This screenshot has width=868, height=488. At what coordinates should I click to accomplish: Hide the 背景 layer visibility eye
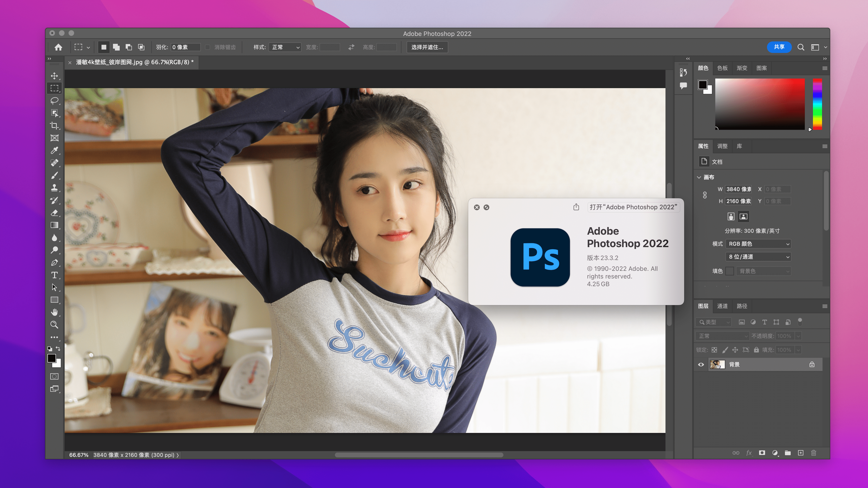pos(701,365)
